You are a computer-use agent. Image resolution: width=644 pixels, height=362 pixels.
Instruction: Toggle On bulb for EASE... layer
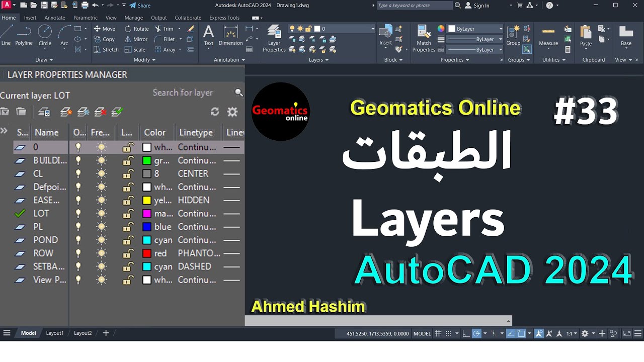(x=78, y=200)
